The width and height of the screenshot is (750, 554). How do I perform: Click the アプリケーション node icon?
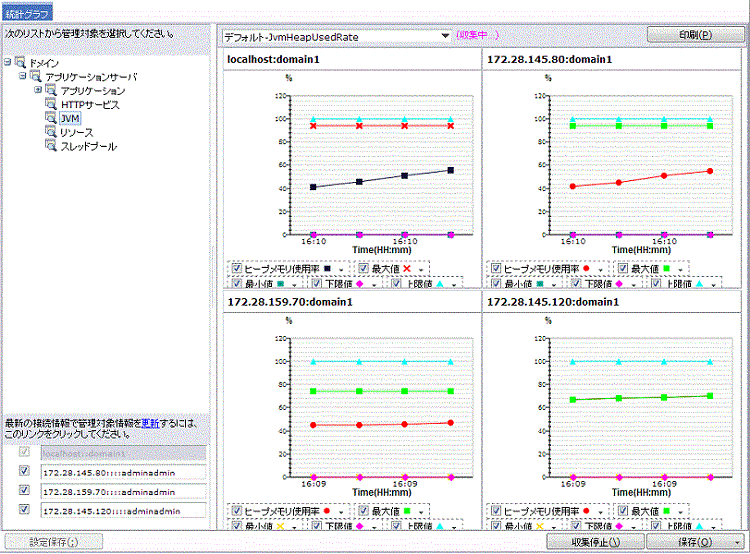point(51,91)
